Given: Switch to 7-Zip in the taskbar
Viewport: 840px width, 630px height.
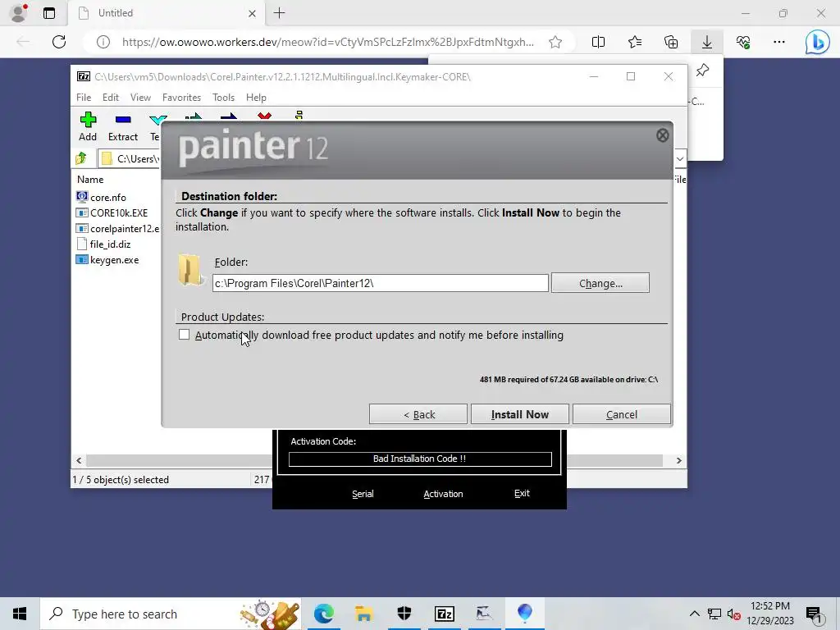Looking at the screenshot, I should 444,614.
